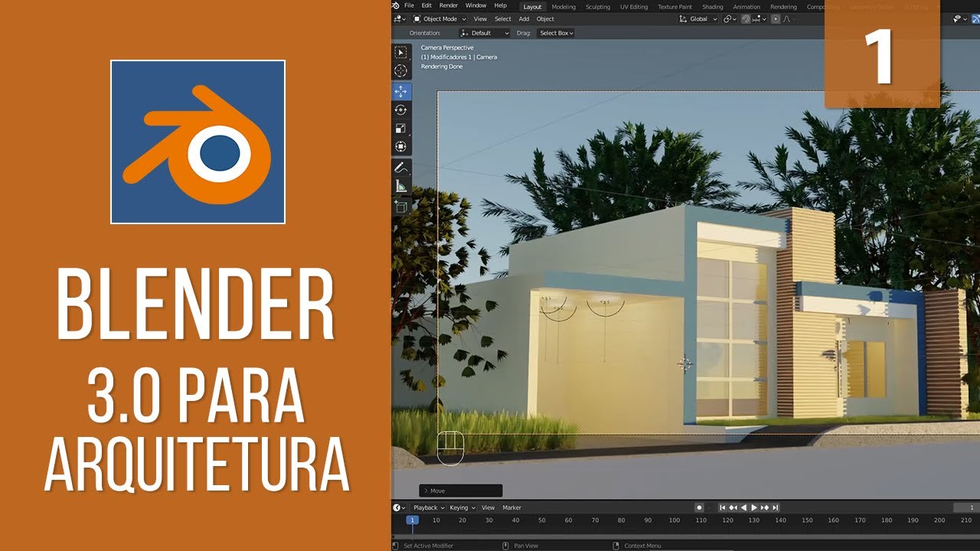This screenshot has height=551, width=980.
Task: Toggle proportional editing in header
Action: [x=774, y=19]
